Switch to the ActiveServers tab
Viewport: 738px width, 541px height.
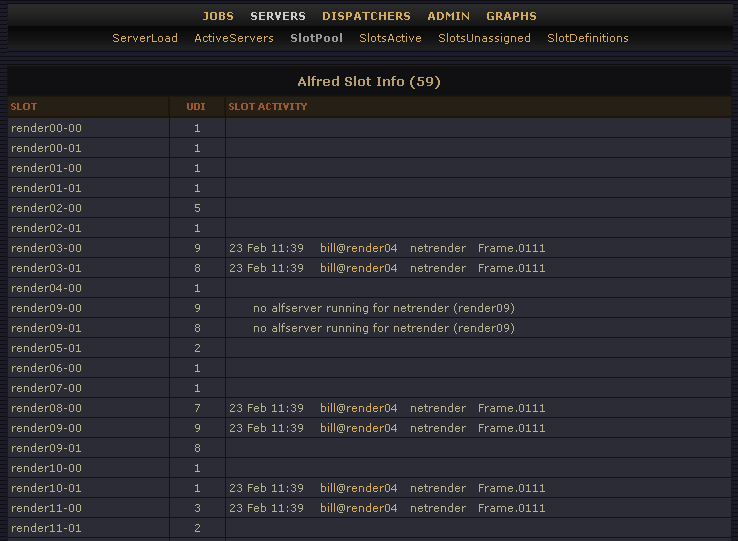(234, 38)
